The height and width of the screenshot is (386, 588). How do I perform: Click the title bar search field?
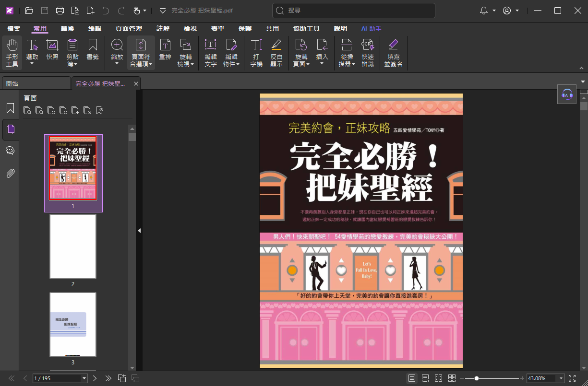[x=354, y=11]
